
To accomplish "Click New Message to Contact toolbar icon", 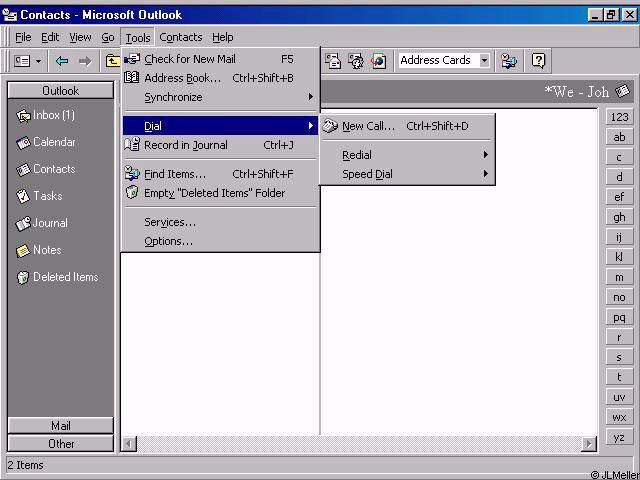I will [333, 61].
